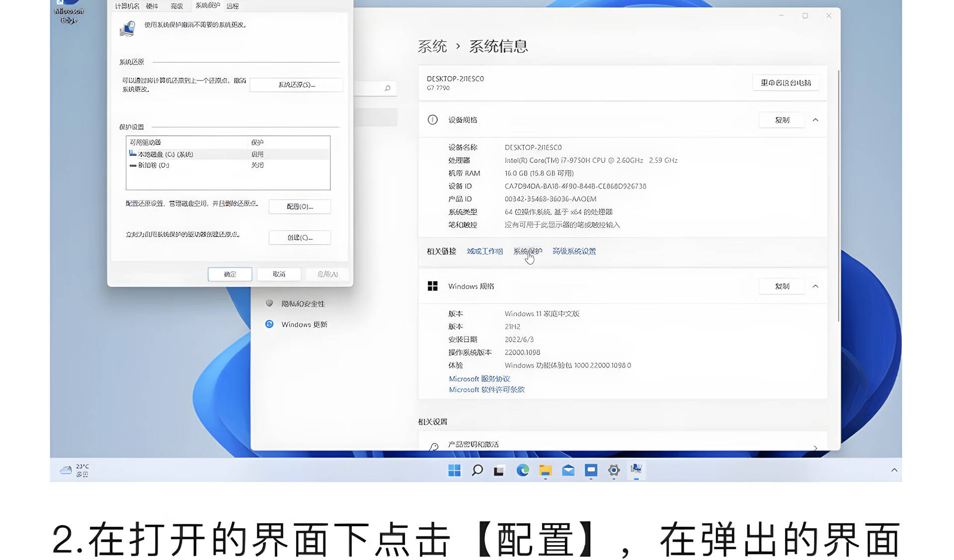Select System Properties icon on taskbar
The image size is (954, 560).
click(x=636, y=470)
